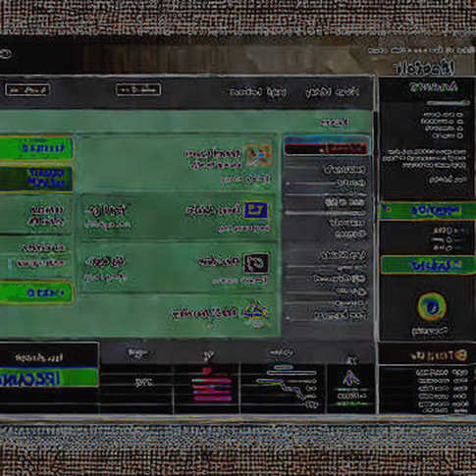The image size is (476, 476).
Task: Click the blue square icon in the second row
Action: pos(255,210)
